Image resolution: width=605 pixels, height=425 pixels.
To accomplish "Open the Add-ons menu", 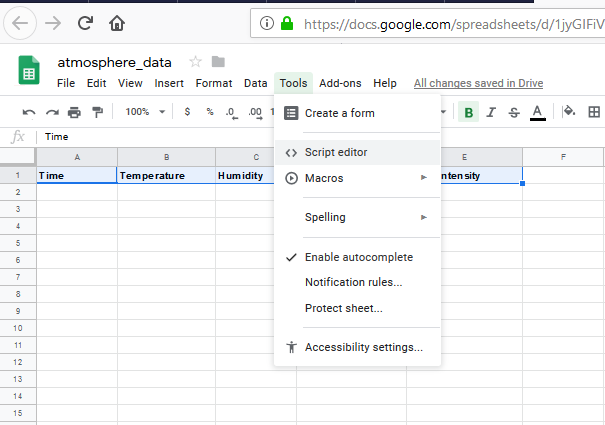I will (x=340, y=83).
